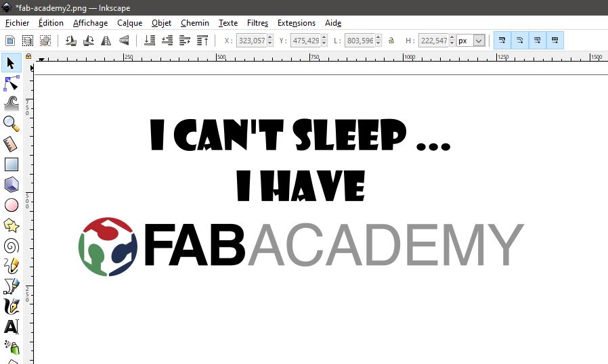Click the black FAB lettering on canvas
The width and height of the screenshot is (608, 364).
point(195,245)
